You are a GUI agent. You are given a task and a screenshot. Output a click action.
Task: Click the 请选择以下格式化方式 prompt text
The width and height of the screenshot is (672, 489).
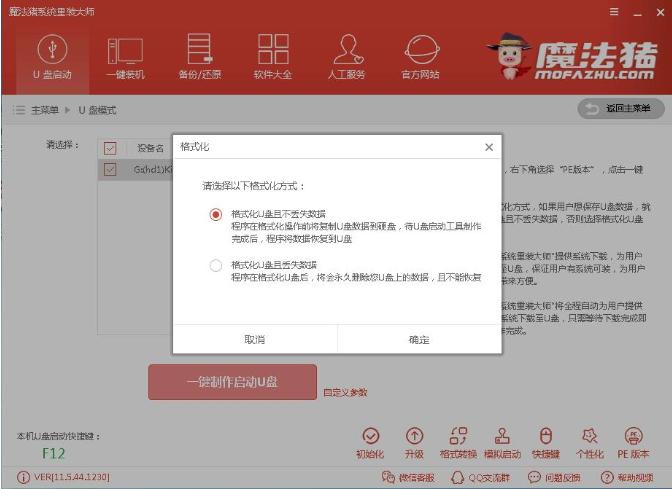coord(253,186)
